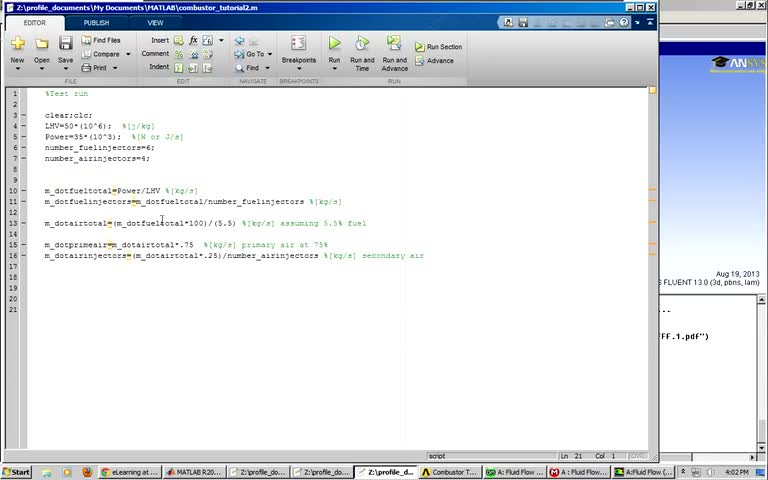Expand the Save dropdown arrow
The width and height of the screenshot is (768, 480).
pyautogui.click(x=66, y=69)
